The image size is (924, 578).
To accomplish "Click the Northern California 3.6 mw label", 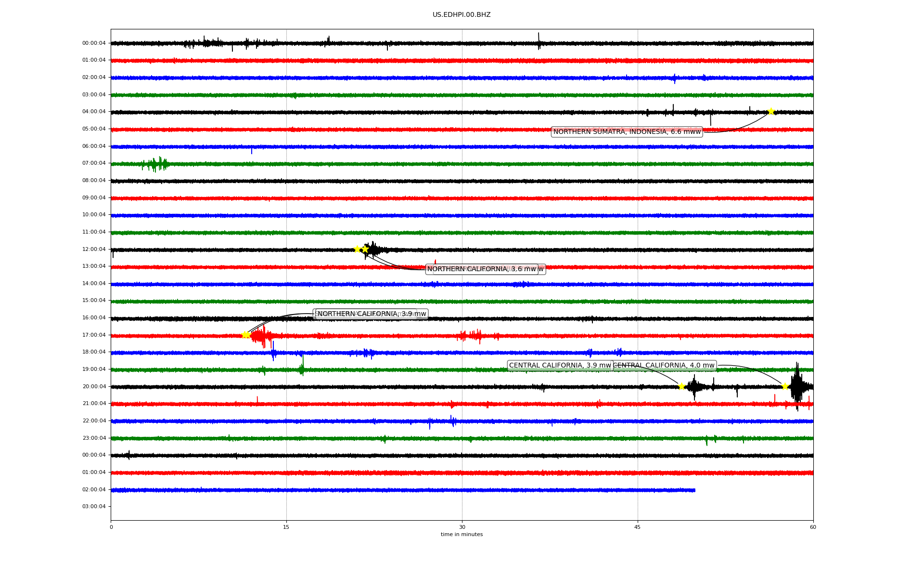I will [x=481, y=269].
